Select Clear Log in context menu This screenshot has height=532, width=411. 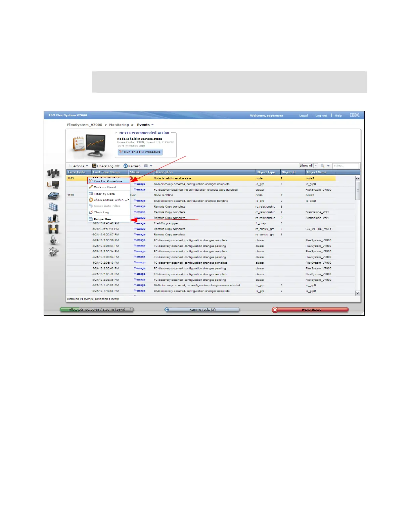[109, 212]
